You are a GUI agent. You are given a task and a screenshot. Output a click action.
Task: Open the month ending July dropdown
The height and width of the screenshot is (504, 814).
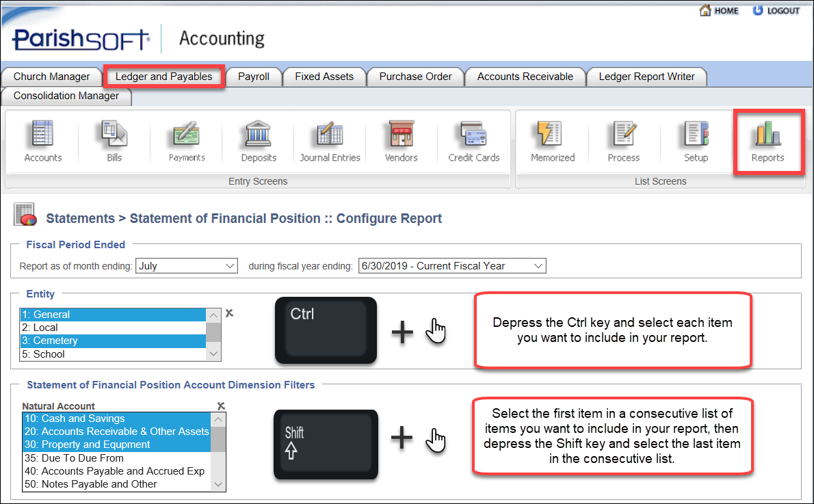186,266
